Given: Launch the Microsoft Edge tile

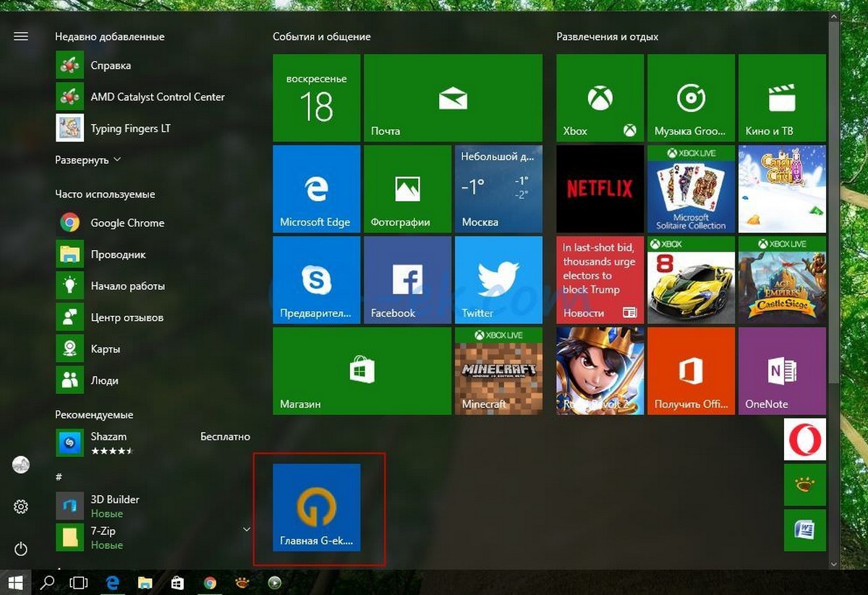Looking at the screenshot, I should 316,188.
